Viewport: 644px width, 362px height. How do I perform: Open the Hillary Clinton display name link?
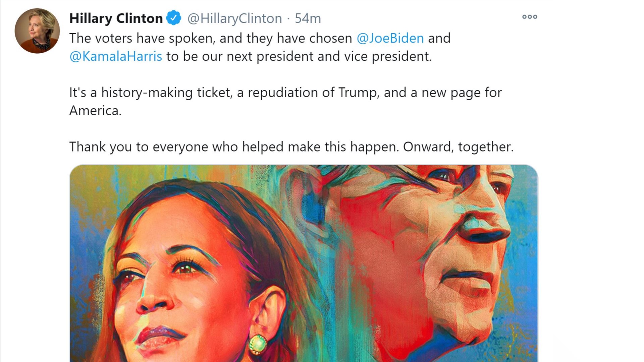coord(116,18)
